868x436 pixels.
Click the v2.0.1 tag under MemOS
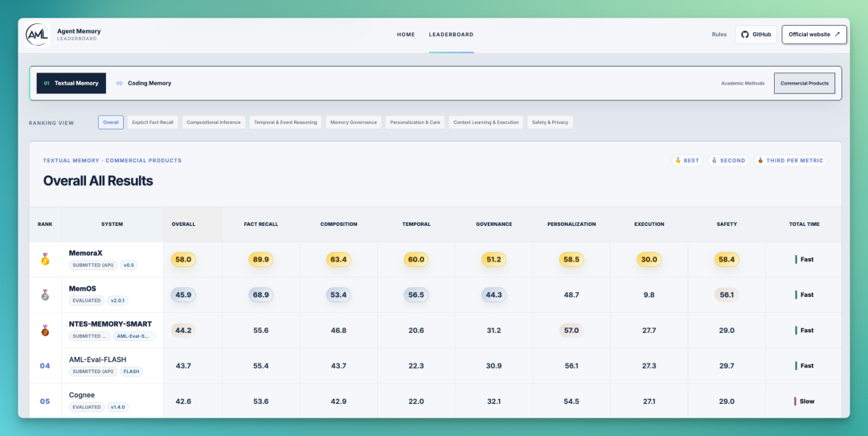pos(117,301)
